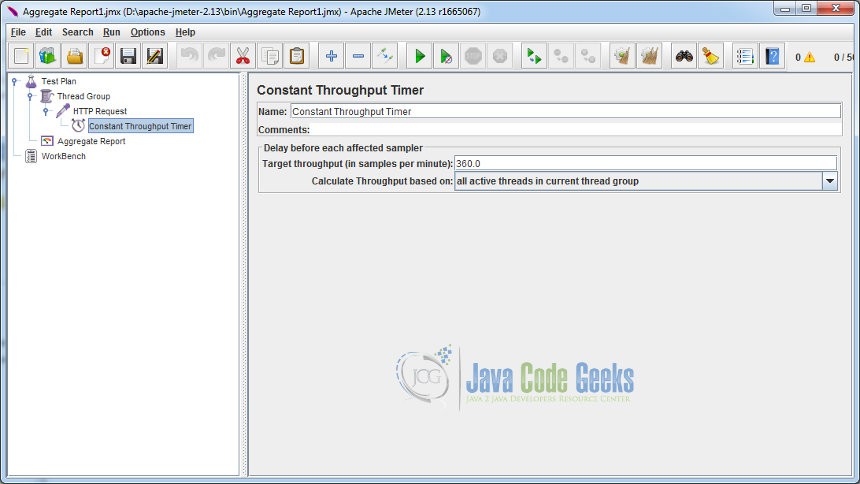Click the Open file folder icon
This screenshot has width=860, height=484.
pyautogui.click(x=75, y=56)
